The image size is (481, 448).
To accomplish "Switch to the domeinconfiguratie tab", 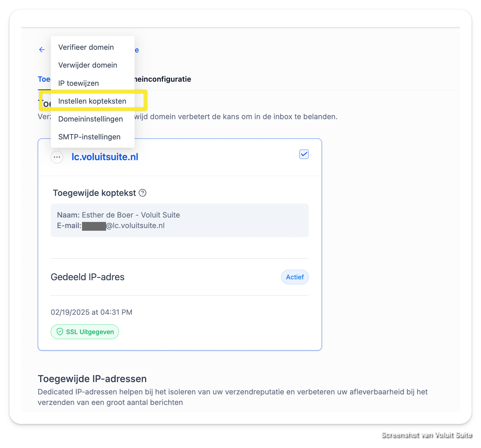I will [163, 79].
